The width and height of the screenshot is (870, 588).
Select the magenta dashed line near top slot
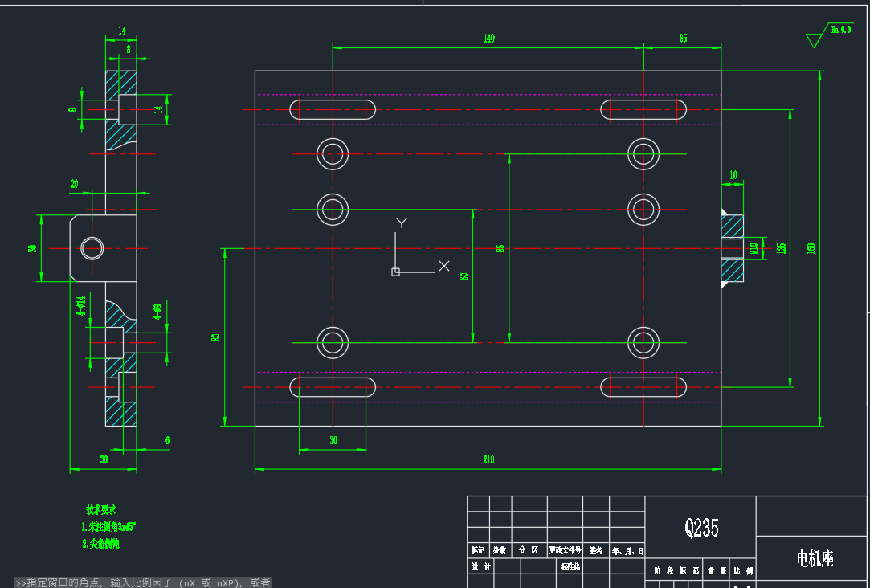(482, 93)
